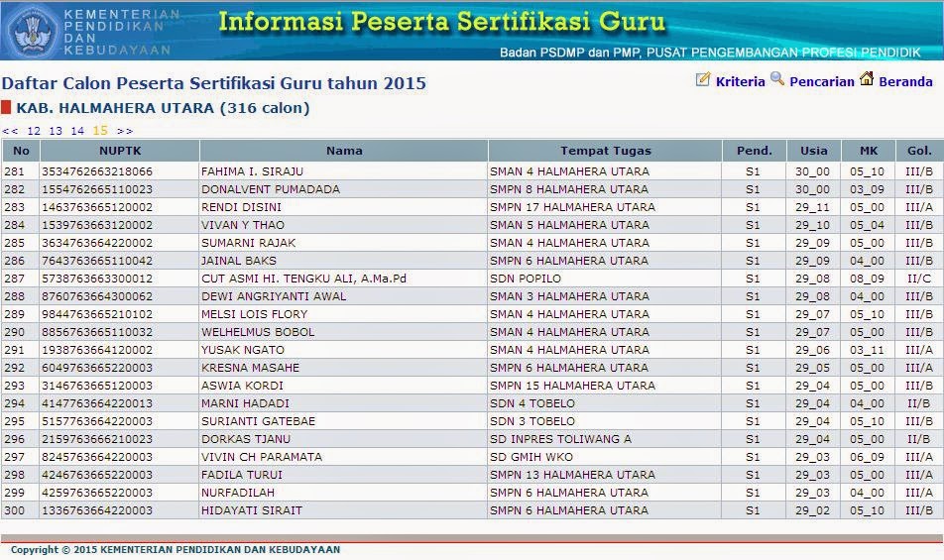Viewport: 944px width, 560px height.
Task: Click workplace SMPN 17 HALMAHERA UTARA
Action: (x=572, y=207)
